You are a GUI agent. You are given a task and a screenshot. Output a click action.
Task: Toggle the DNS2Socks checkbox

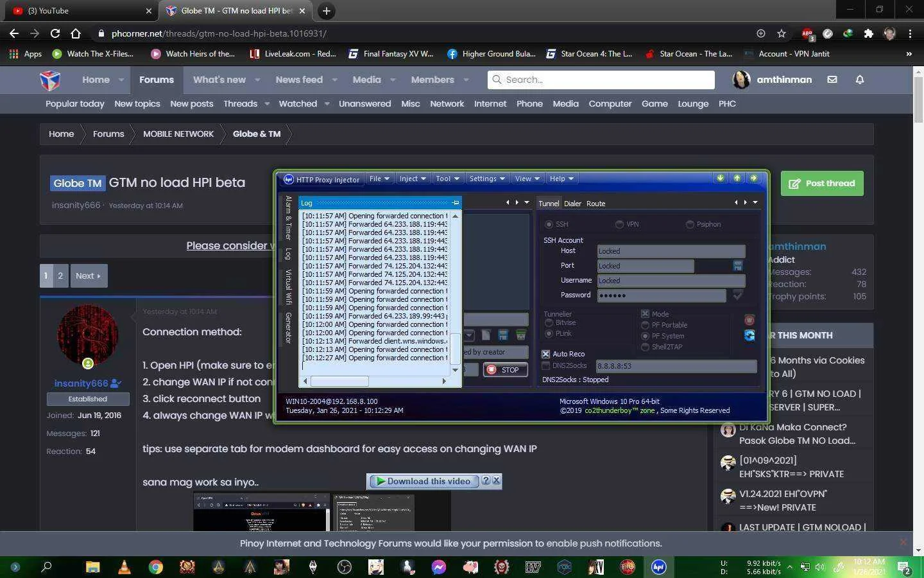point(546,365)
